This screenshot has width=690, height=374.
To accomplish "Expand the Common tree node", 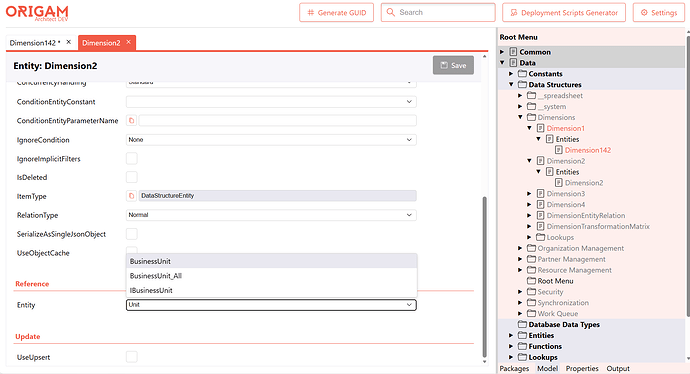I will (x=502, y=52).
